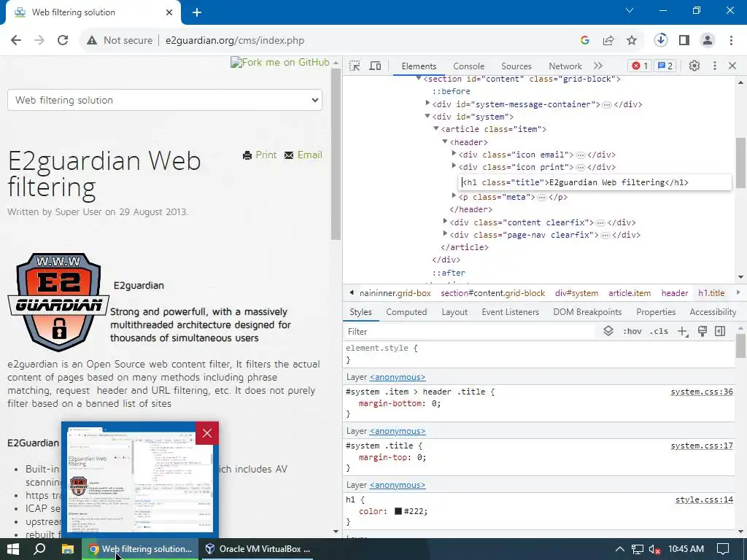Expand the div class="content clearfix" node
747x560 pixels.
[445, 221]
